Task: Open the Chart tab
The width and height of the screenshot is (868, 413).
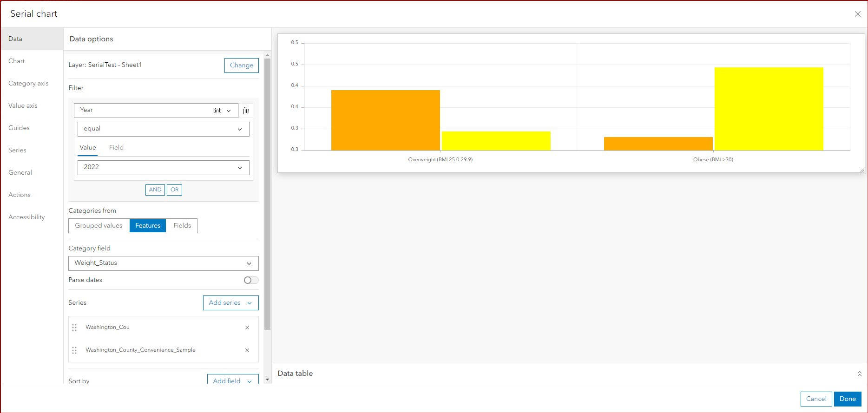Action: point(32,61)
